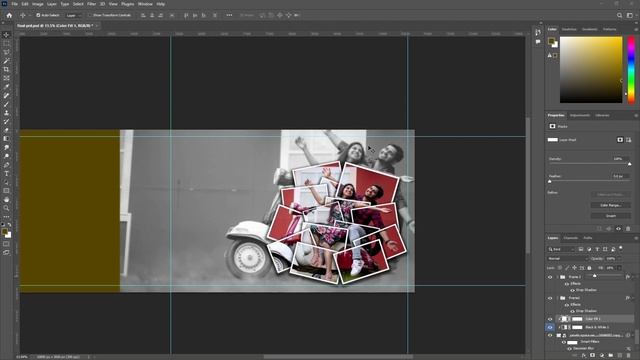The width and height of the screenshot is (640, 360).
Task: Switch to the Swatches tab
Action: point(569,29)
